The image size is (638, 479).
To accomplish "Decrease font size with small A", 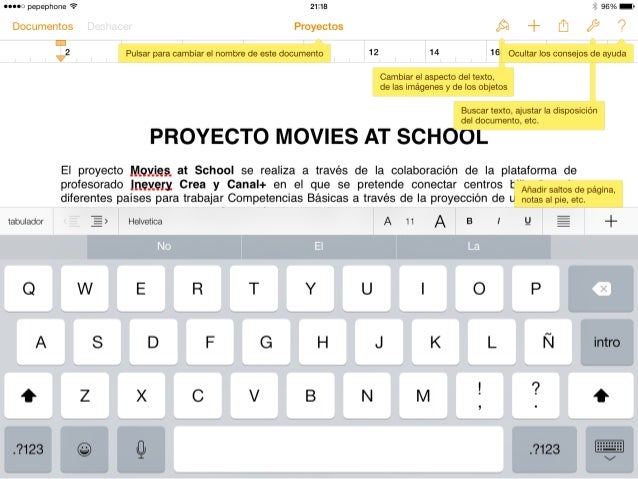I will click(387, 221).
